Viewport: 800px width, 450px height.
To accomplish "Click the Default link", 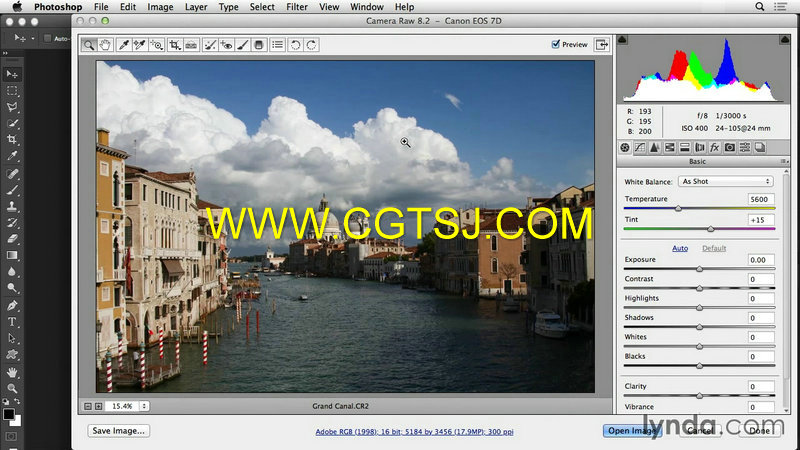I will (x=714, y=248).
